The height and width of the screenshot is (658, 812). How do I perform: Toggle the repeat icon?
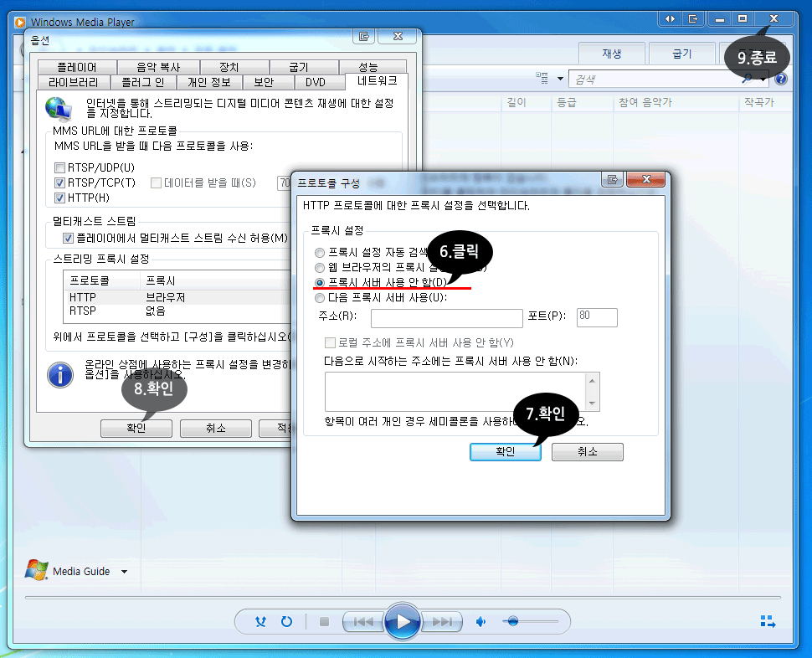[286, 621]
